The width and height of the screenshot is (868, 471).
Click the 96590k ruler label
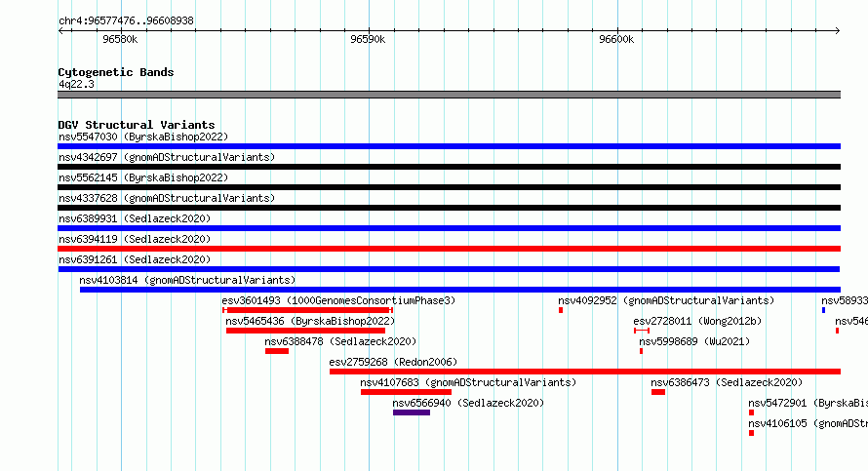(x=368, y=39)
